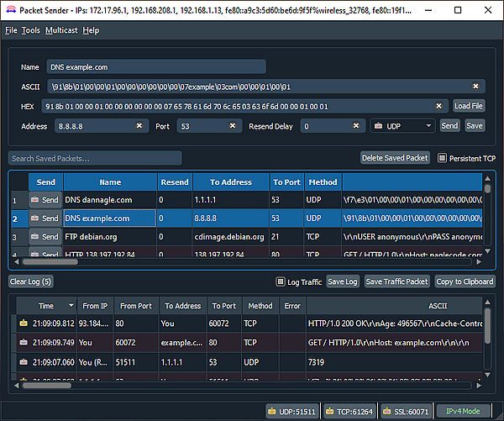Viewport: 504px width, 421px height.
Task: Clear the ASCII field with its X icon
Action: (475, 87)
